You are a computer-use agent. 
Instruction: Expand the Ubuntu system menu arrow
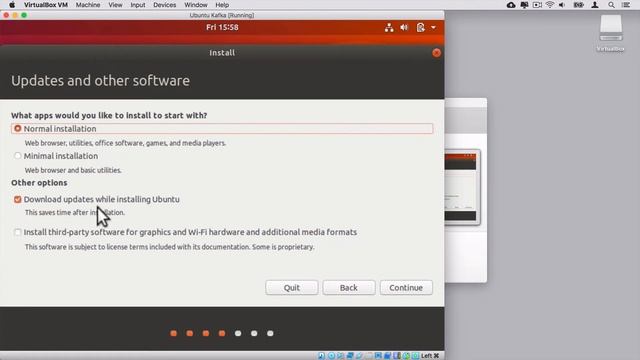tap(433, 27)
